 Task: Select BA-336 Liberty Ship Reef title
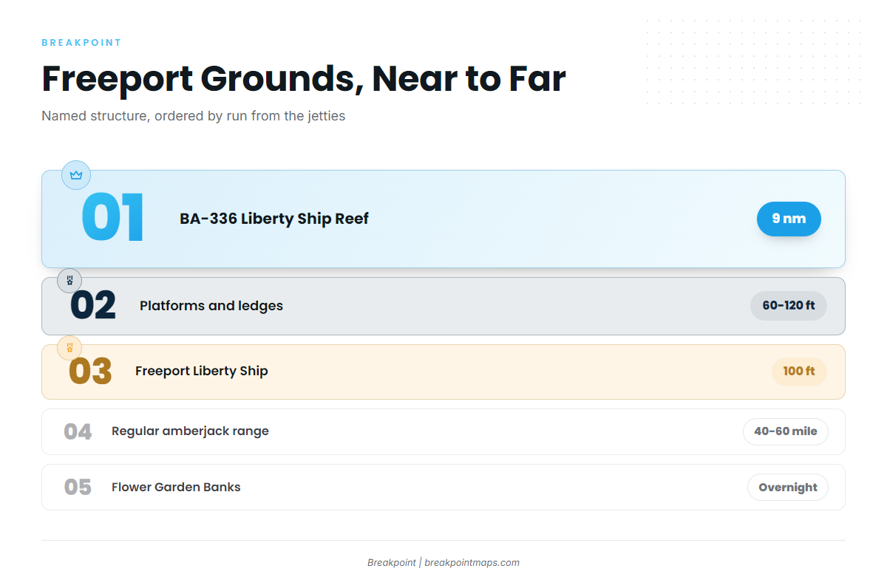(274, 219)
